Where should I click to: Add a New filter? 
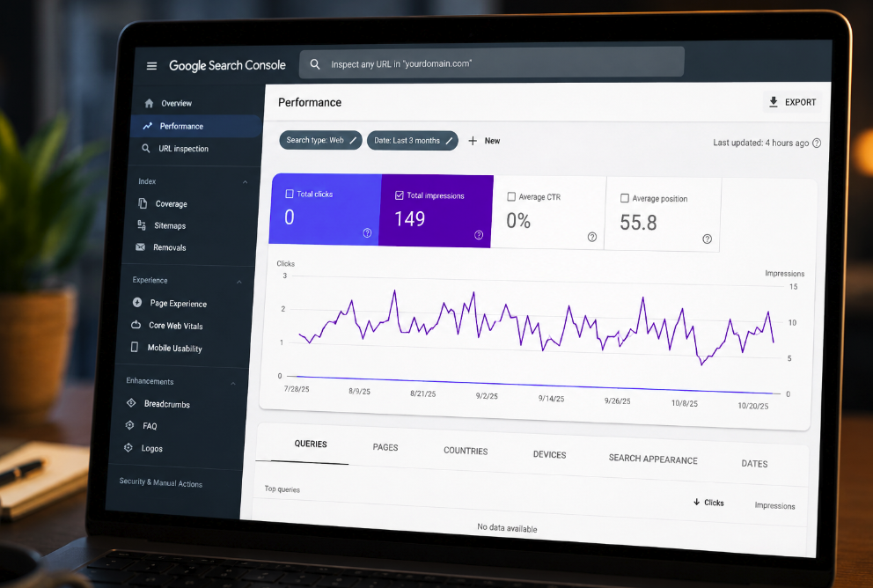pos(492,141)
